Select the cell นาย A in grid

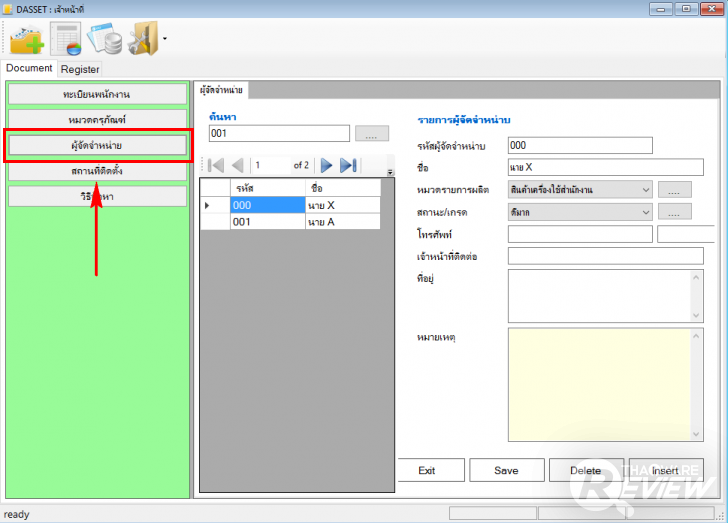click(343, 222)
